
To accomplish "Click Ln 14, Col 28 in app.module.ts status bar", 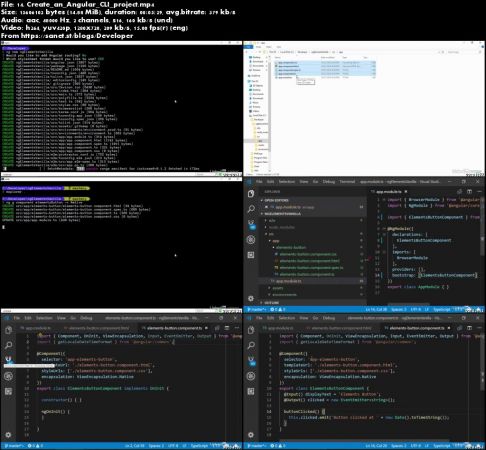I will (376, 309).
